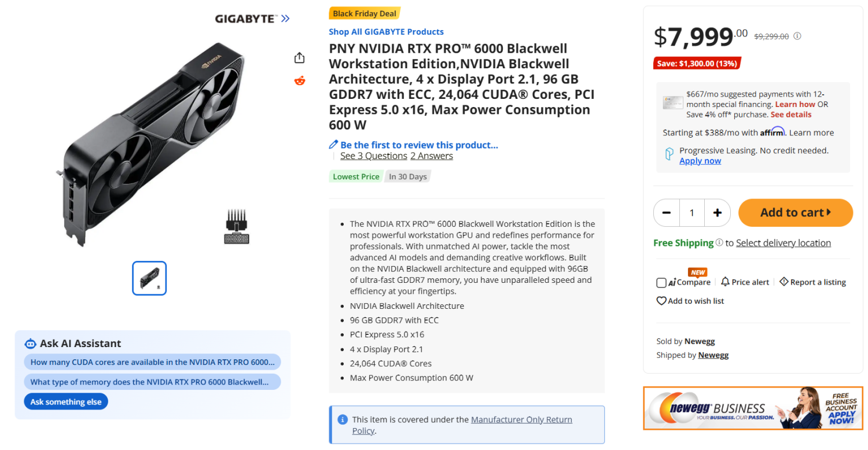Select the memory type AI question suggestion
Screen dimensions: 868x450
click(x=152, y=382)
